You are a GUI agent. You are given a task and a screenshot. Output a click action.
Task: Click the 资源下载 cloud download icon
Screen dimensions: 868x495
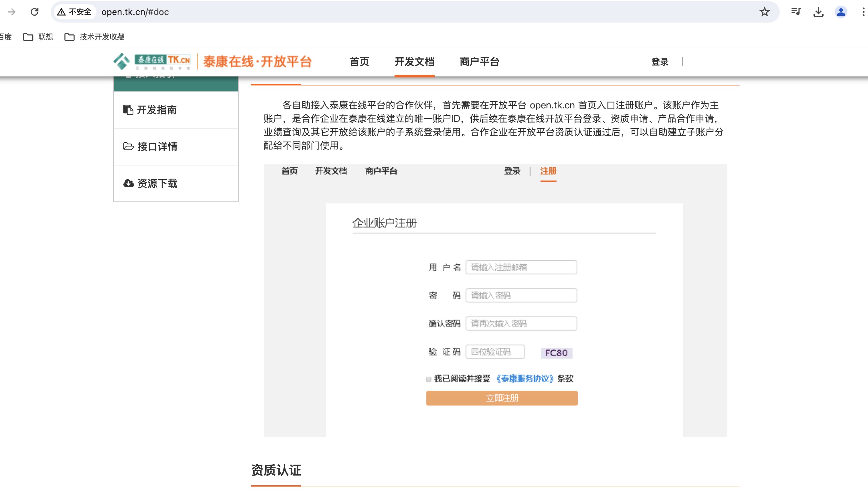tap(128, 183)
